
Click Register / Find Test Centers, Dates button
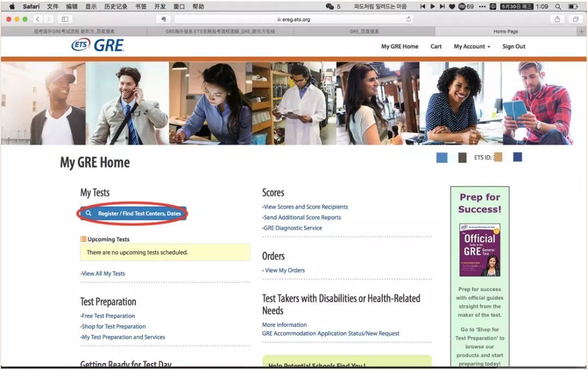tap(133, 213)
